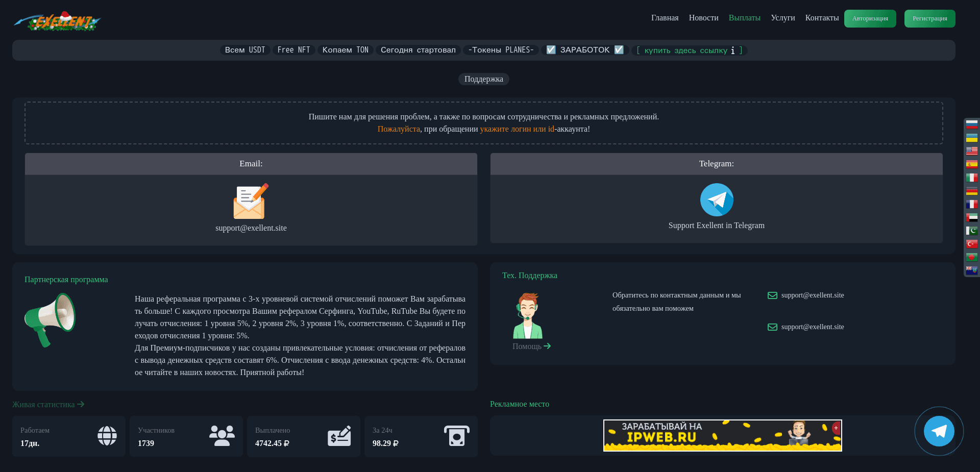The height and width of the screenshot is (472, 980).
Task: Choose the French flag language switcher
Action: point(972,204)
